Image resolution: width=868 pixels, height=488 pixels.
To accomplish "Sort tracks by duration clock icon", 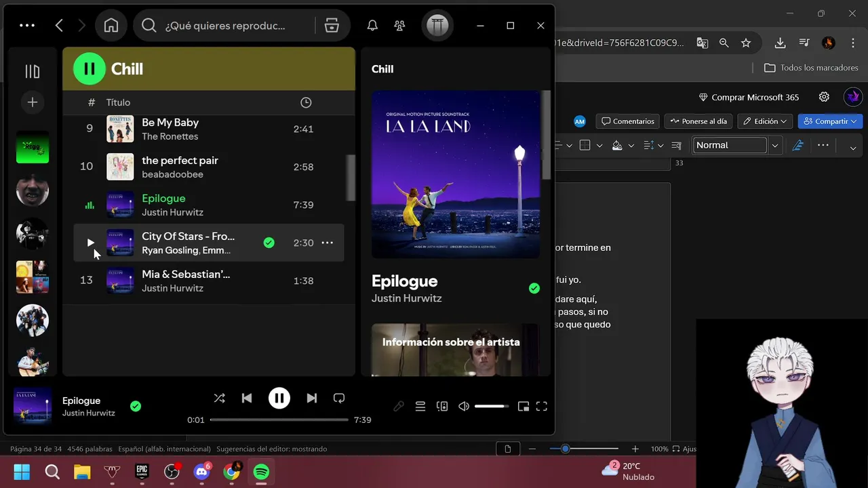I will pyautogui.click(x=306, y=102).
